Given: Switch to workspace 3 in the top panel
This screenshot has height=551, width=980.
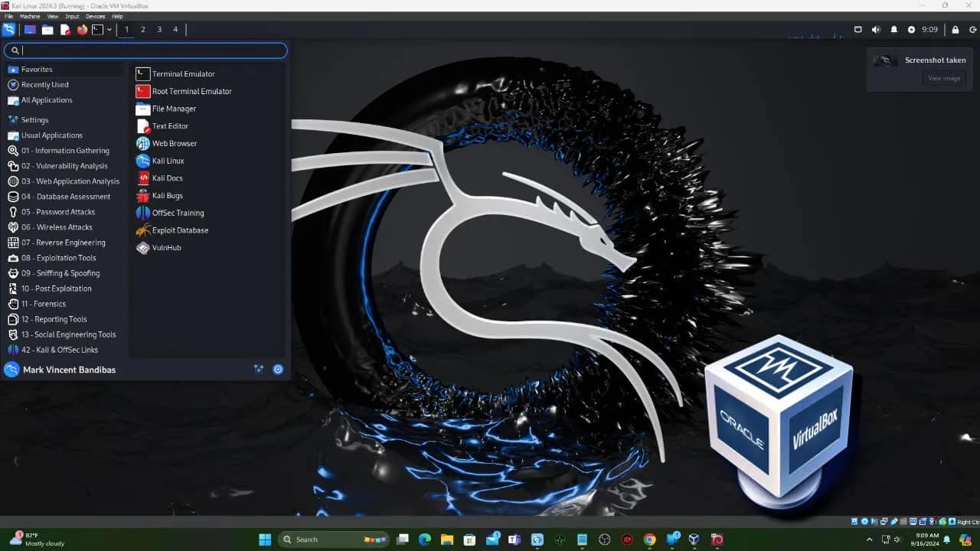Looking at the screenshot, I should tap(158, 30).
